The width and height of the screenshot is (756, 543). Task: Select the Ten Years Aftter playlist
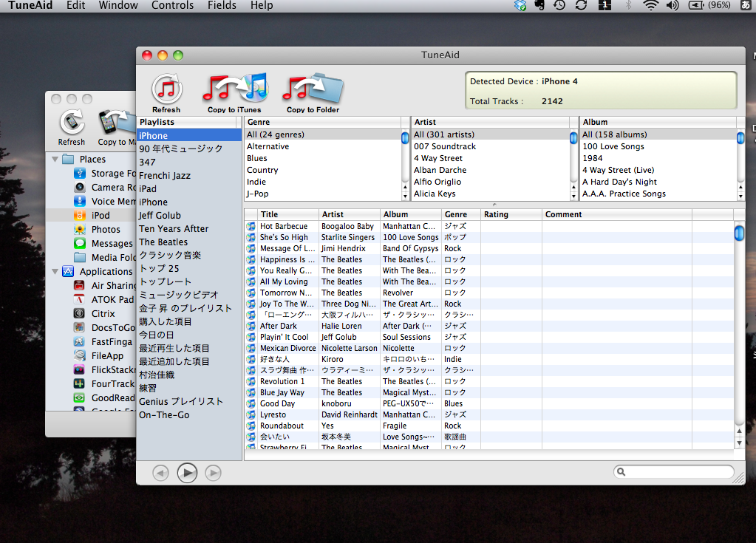(x=189, y=229)
